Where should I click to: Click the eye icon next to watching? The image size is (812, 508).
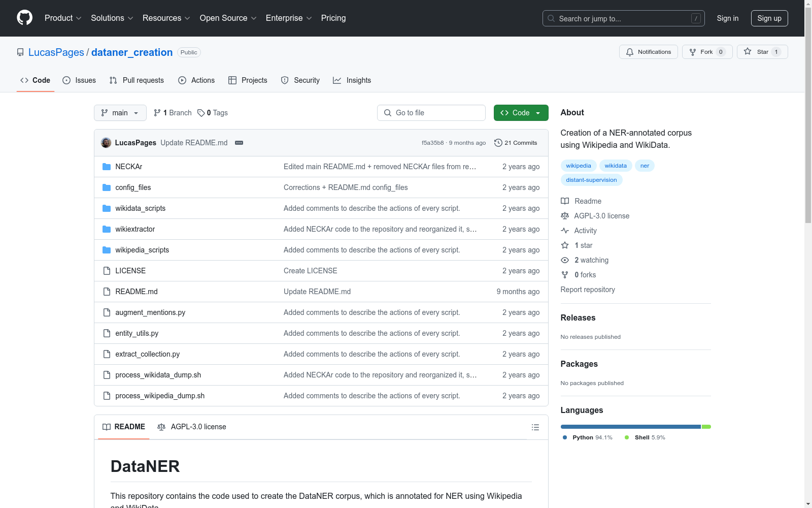(x=565, y=260)
